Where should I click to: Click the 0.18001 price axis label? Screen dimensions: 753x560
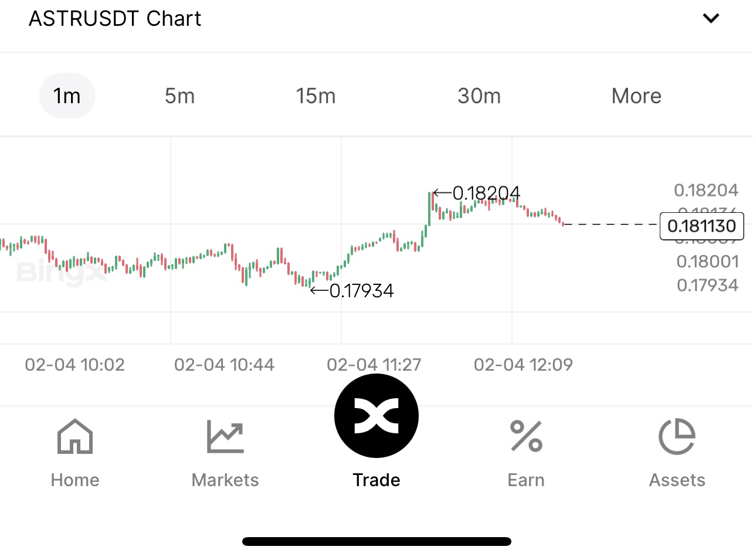coord(707,262)
